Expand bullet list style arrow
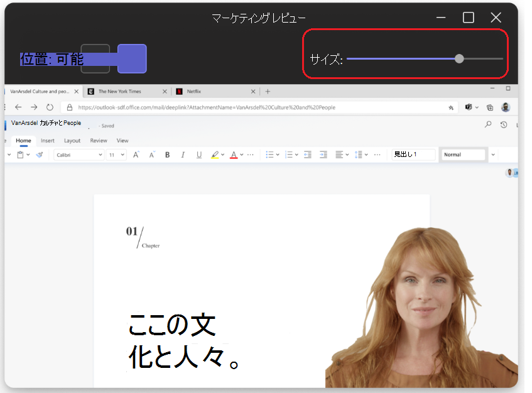532x393 pixels. point(278,154)
